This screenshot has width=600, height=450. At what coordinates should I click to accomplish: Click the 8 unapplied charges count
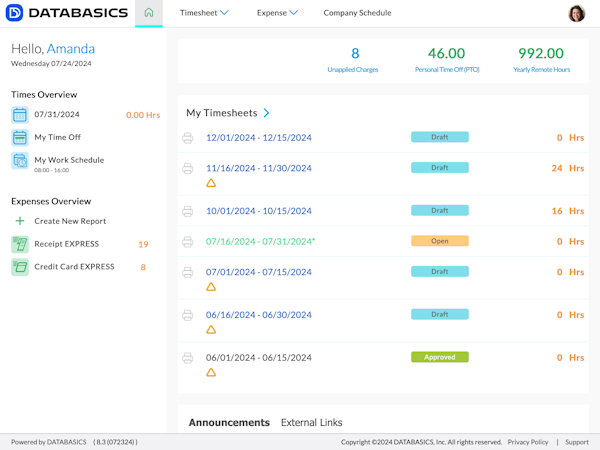(x=355, y=54)
